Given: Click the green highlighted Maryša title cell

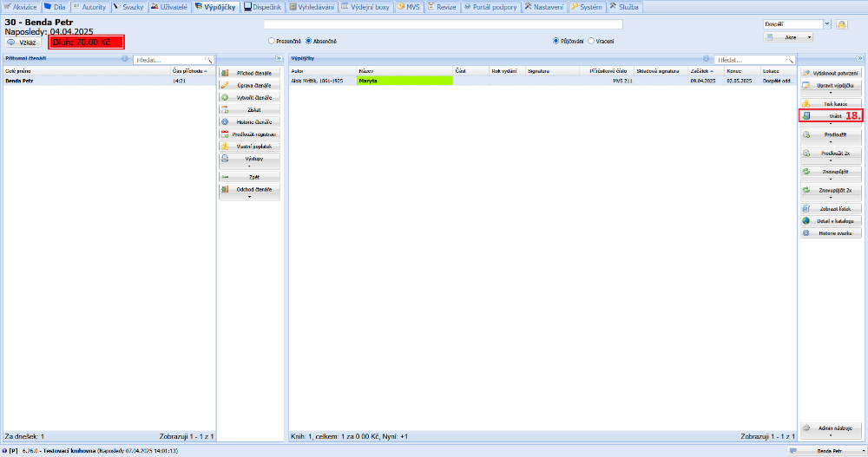Looking at the screenshot, I should point(404,81).
